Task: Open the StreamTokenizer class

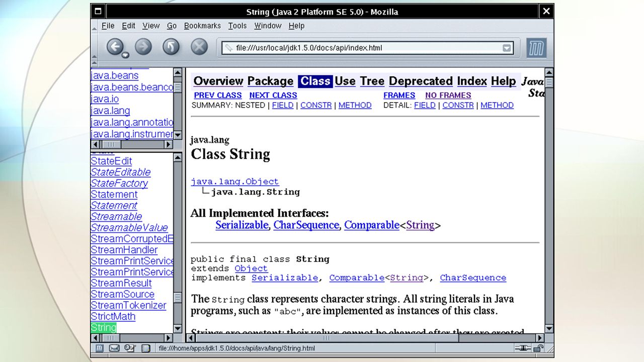Action: 128,305
